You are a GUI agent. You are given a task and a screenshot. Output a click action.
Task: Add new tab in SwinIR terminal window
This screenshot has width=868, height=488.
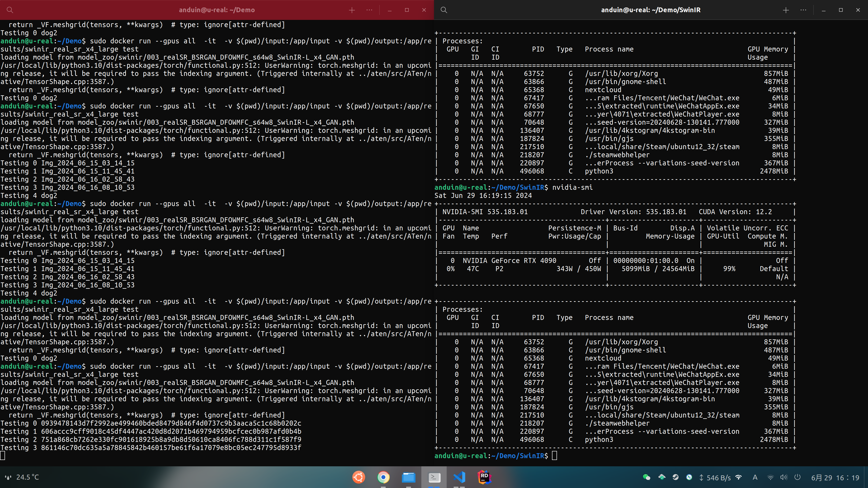(x=786, y=10)
